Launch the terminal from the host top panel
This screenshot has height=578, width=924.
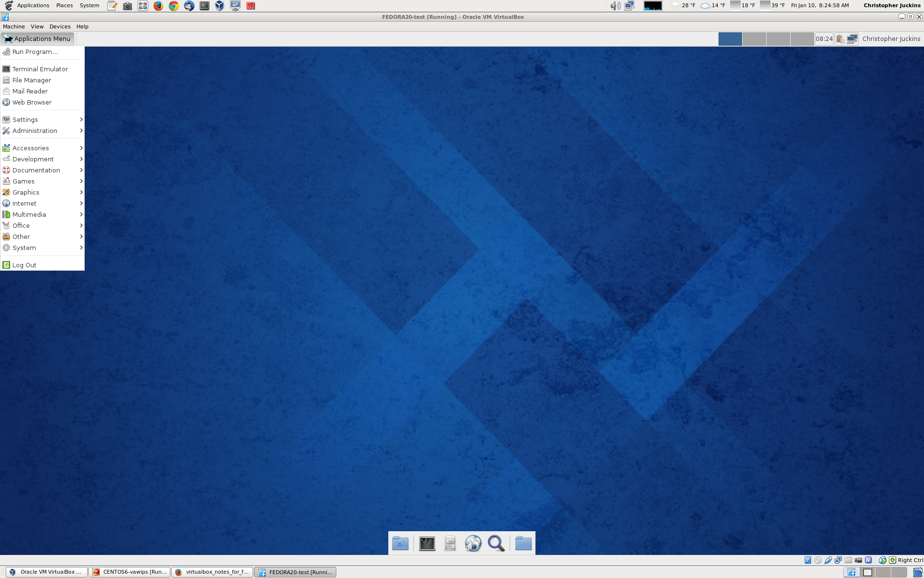(x=205, y=6)
